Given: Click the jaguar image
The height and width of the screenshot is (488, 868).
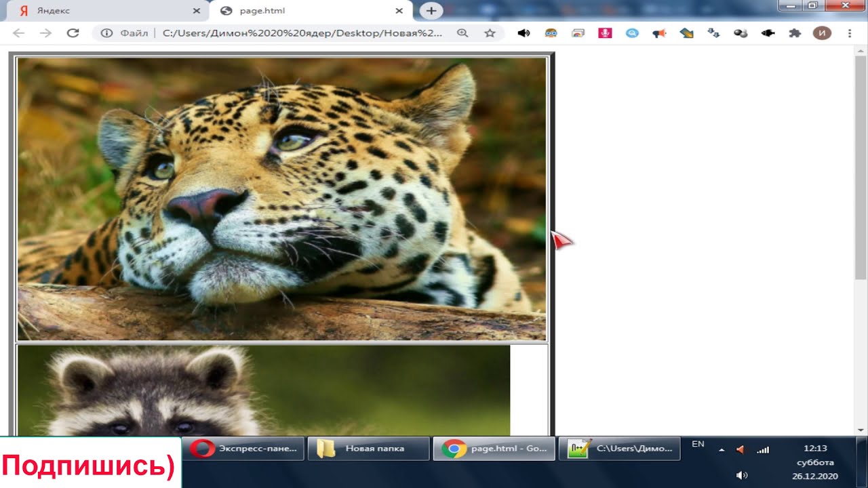Looking at the screenshot, I should (281, 199).
